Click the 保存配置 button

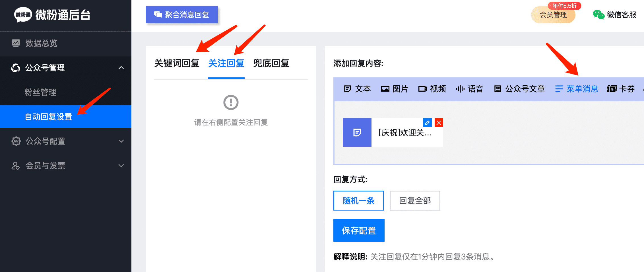pyautogui.click(x=359, y=230)
